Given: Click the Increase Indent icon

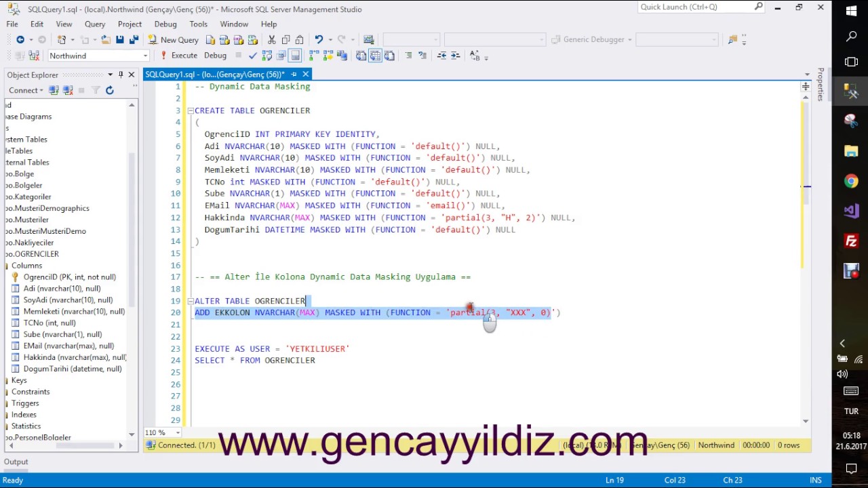Looking at the screenshot, I should 456,56.
